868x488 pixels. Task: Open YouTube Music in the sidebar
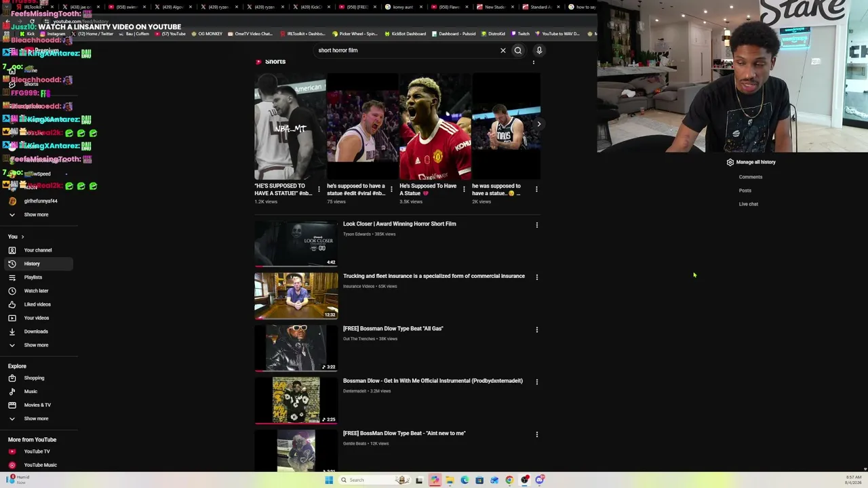click(x=37, y=465)
